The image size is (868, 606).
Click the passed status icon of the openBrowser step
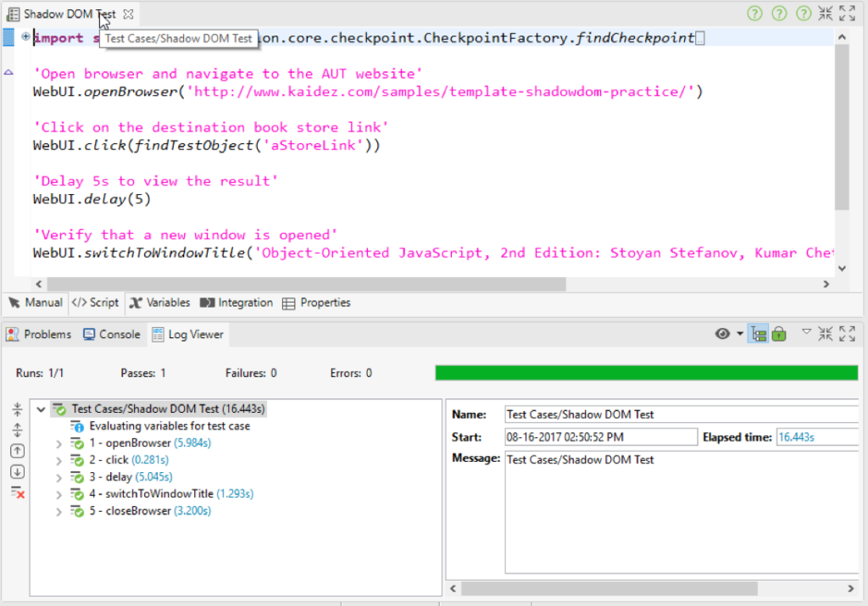pos(77,443)
